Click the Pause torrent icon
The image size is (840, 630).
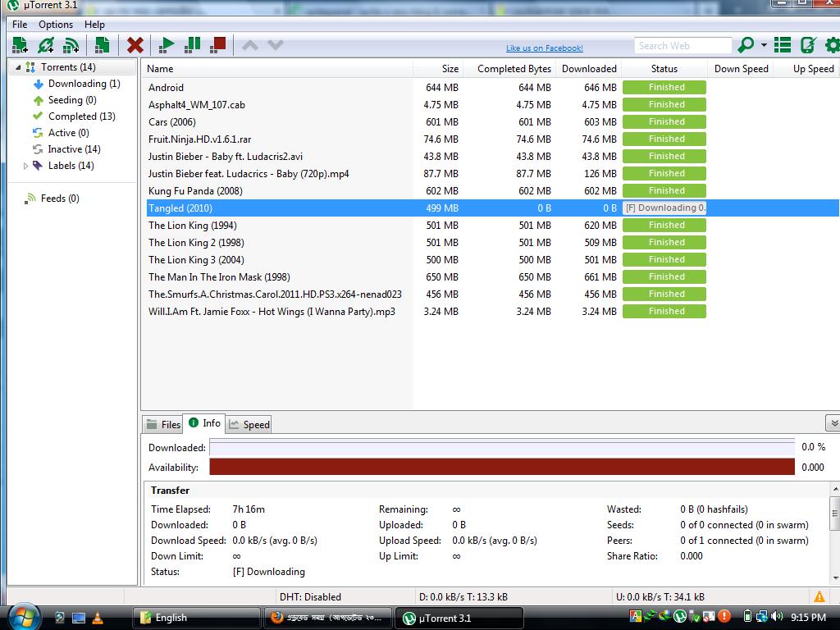192,45
